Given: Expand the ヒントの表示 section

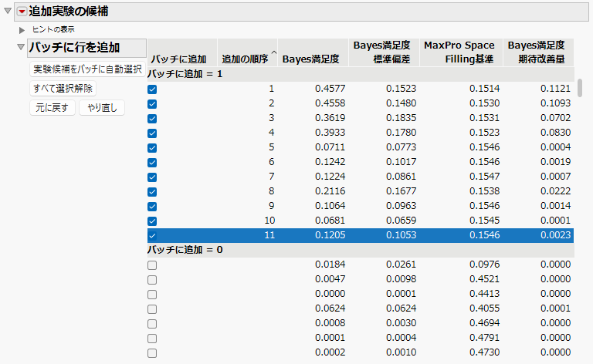Looking at the screenshot, I should click(x=22, y=30).
